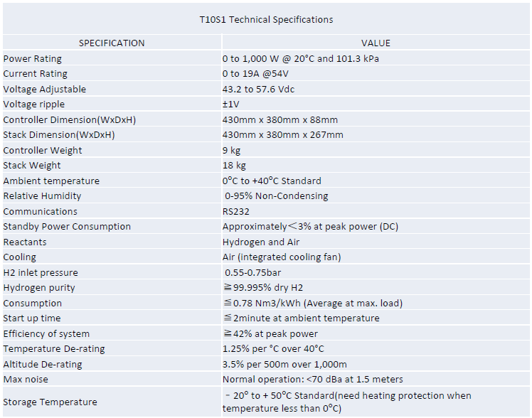The width and height of the screenshot is (532, 418).
Task: Click the RS232 communications value
Action: tap(235, 212)
